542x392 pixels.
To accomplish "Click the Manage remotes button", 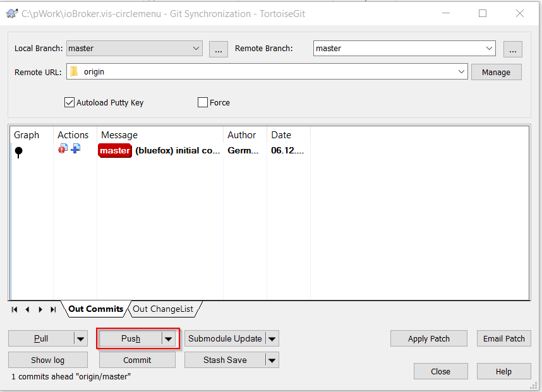I will 497,72.
